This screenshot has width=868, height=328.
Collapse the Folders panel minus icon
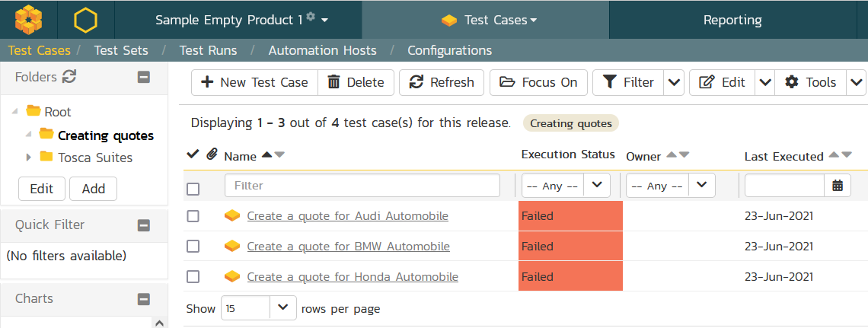point(143,77)
